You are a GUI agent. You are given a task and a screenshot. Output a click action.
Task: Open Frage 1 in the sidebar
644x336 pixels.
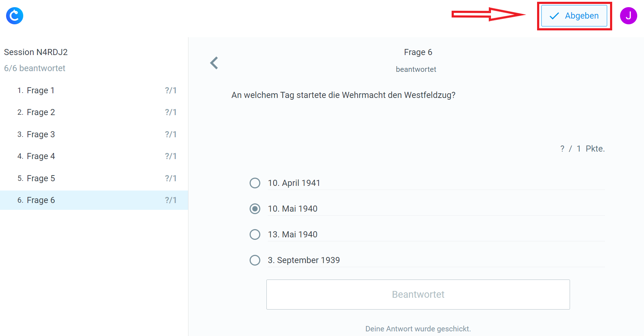tap(41, 90)
